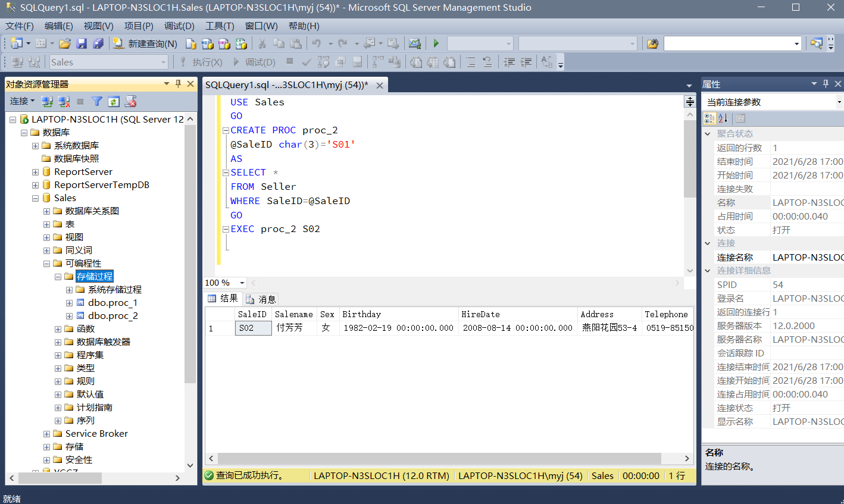Click the Save icon in the toolbar

coord(82,43)
